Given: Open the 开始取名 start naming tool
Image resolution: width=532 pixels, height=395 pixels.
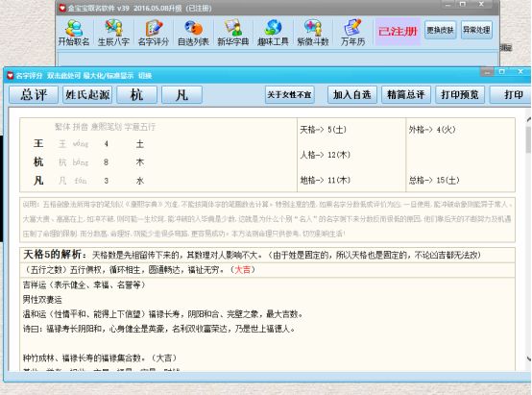Looking at the screenshot, I should click(x=74, y=33).
